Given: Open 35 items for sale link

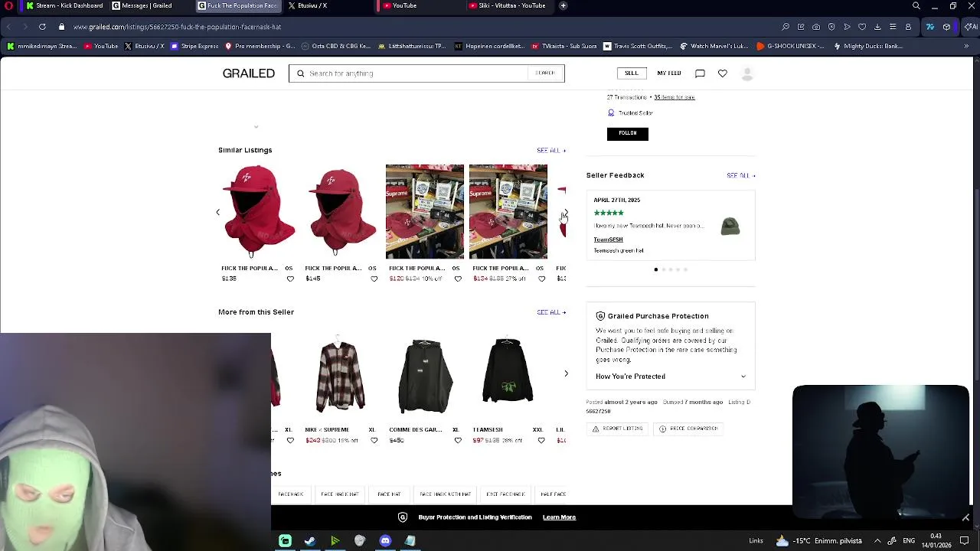Looking at the screenshot, I should point(675,98).
